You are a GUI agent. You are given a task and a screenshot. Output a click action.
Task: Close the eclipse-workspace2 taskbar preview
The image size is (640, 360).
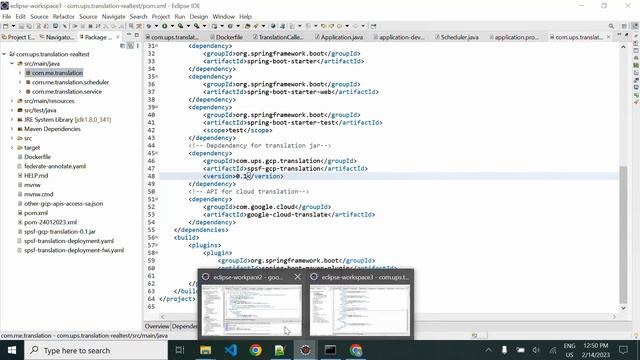pyautogui.click(x=298, y=277)
